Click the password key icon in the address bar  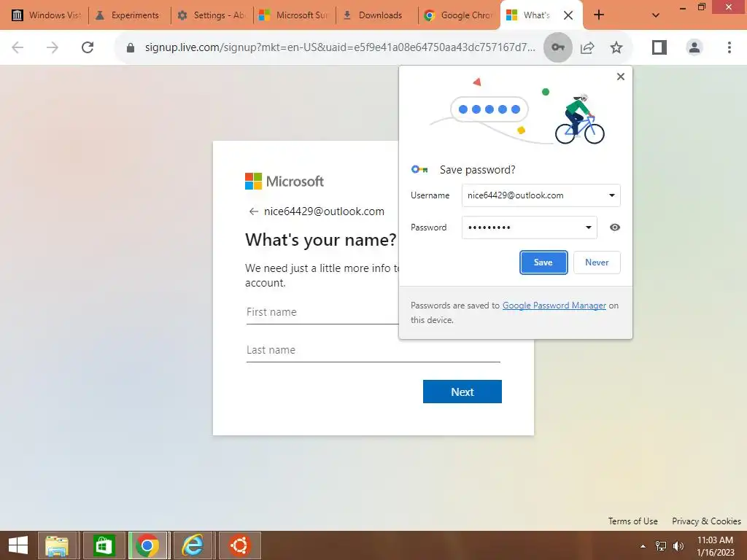click(558, 47)
